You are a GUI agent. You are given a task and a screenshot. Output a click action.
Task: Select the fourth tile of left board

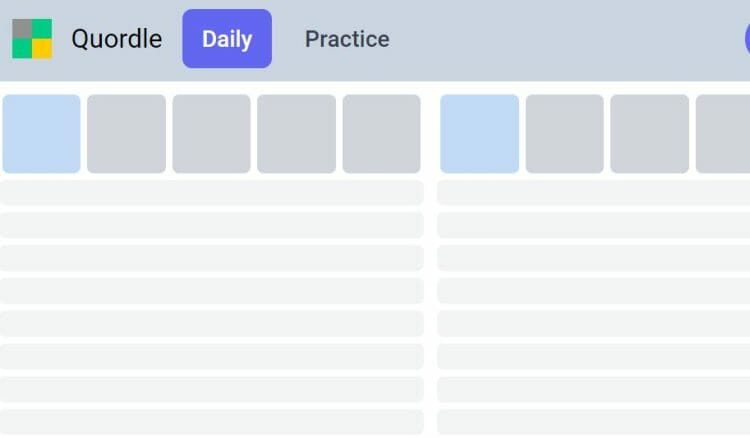[297, 134]
